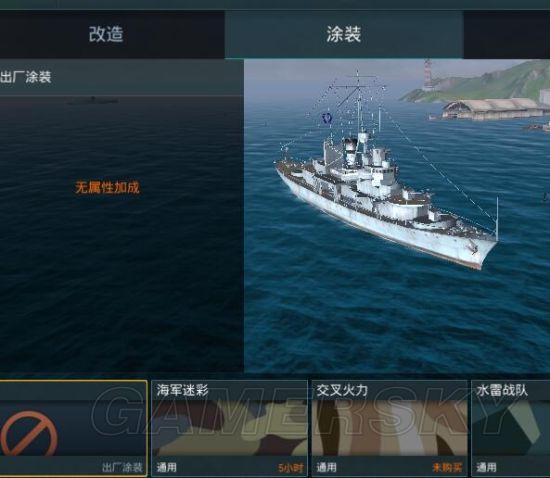Click the 通用 tag under 海军迷彩
The image size is (550, 478).
pyautogui.click(x=167, y=467)
